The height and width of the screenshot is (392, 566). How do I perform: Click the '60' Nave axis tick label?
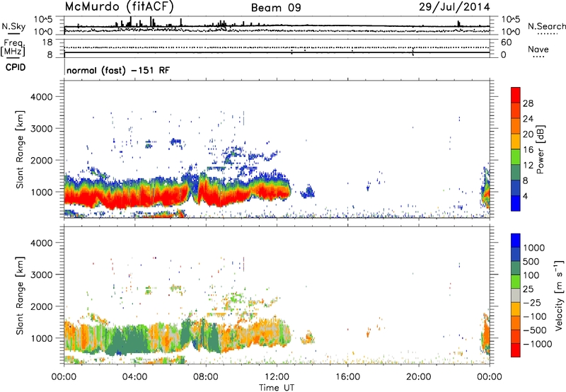coord(506,42)
